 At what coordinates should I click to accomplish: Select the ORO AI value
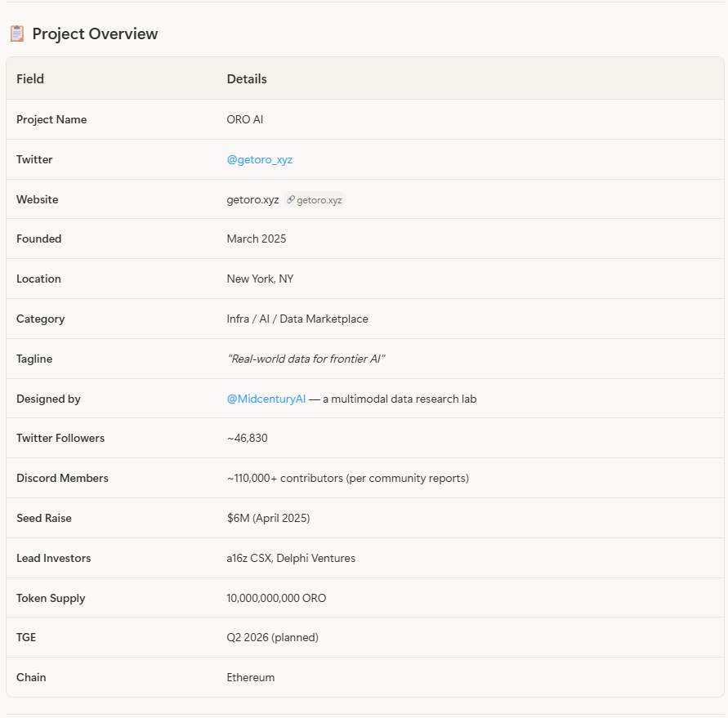(x=244, y=119)
